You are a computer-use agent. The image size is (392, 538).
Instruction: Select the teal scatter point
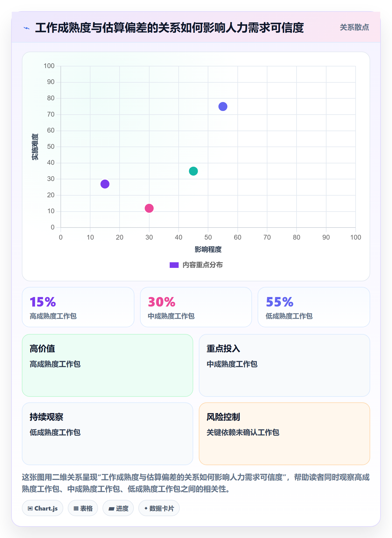[193, 171]
